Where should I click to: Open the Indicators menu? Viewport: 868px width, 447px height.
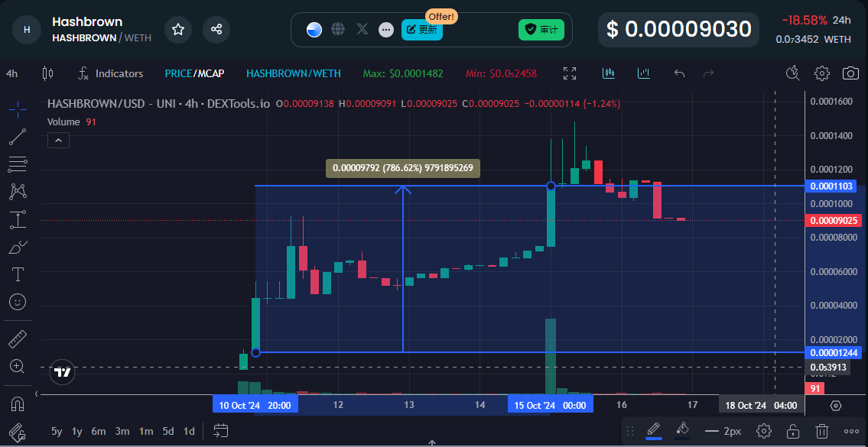coord(110,73)
